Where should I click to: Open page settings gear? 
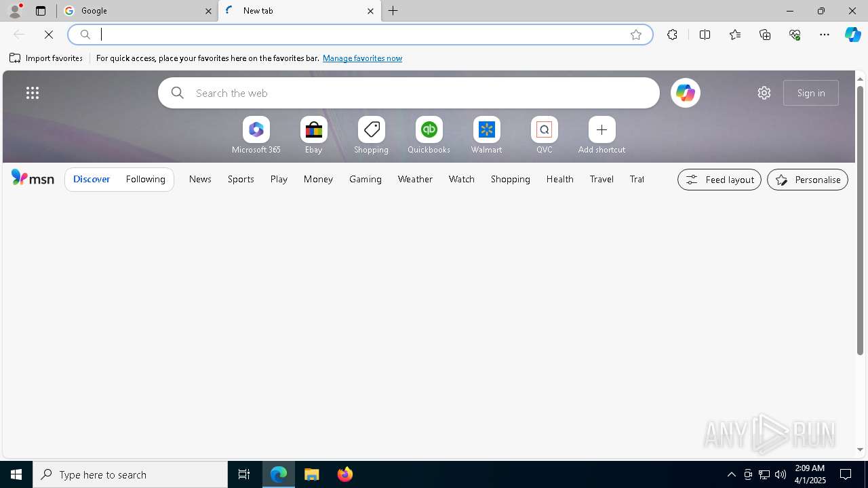pyautogui.click(x=764, y=93)
